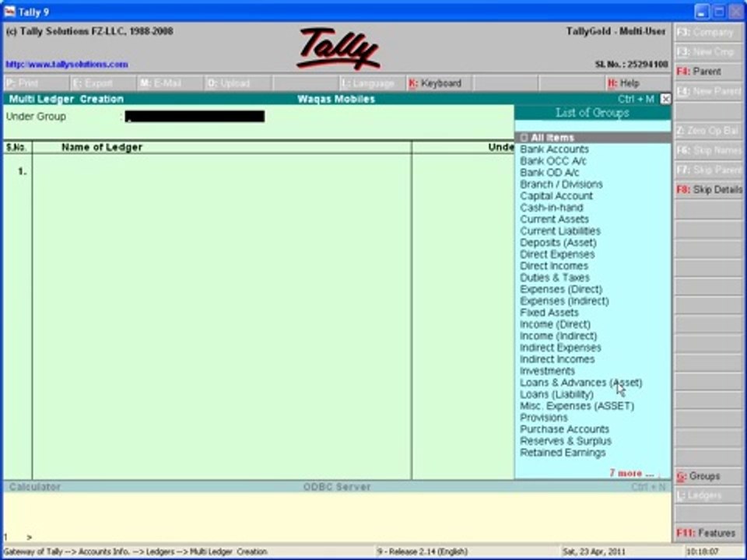Pick Deposits (Asset) group
Screen dimensions: 747x560
[x=558, y=243]
